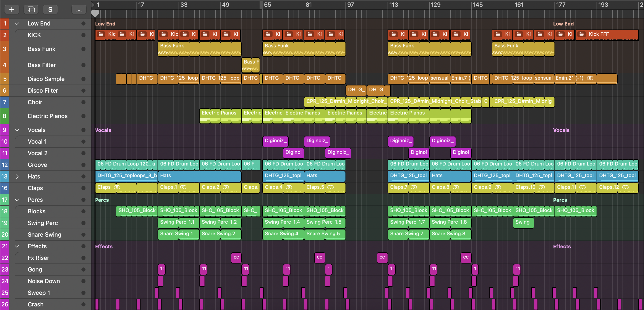Click loop icon on DHTG sensual_Emin.21 region
The width and height of the screenshot is (644, 310).
590,78
